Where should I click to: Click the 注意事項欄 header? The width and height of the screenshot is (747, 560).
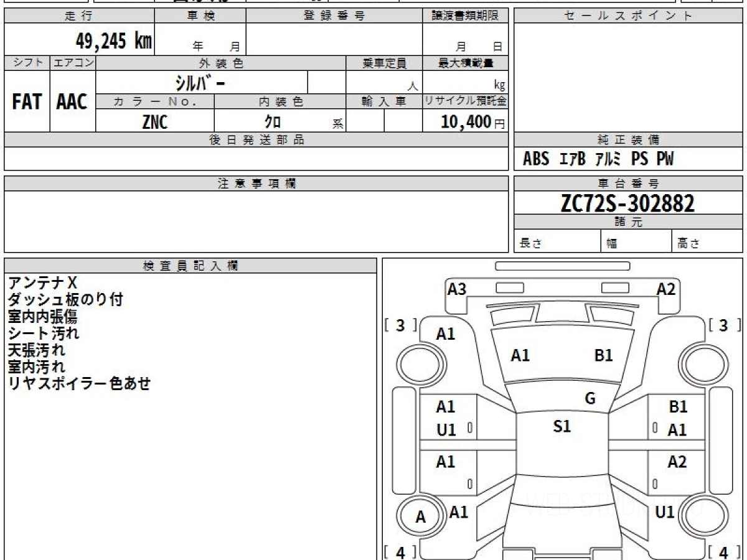coord(256,184)
